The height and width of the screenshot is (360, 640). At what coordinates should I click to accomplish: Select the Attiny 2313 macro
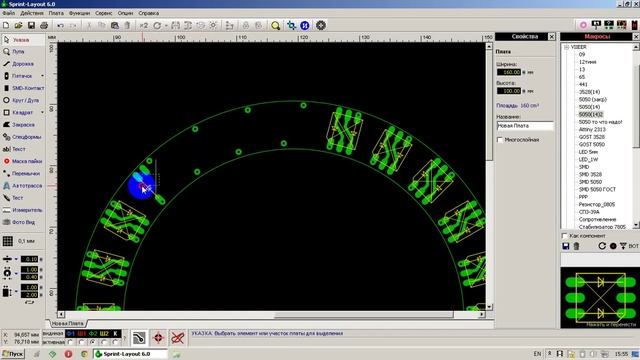point(592,129)
